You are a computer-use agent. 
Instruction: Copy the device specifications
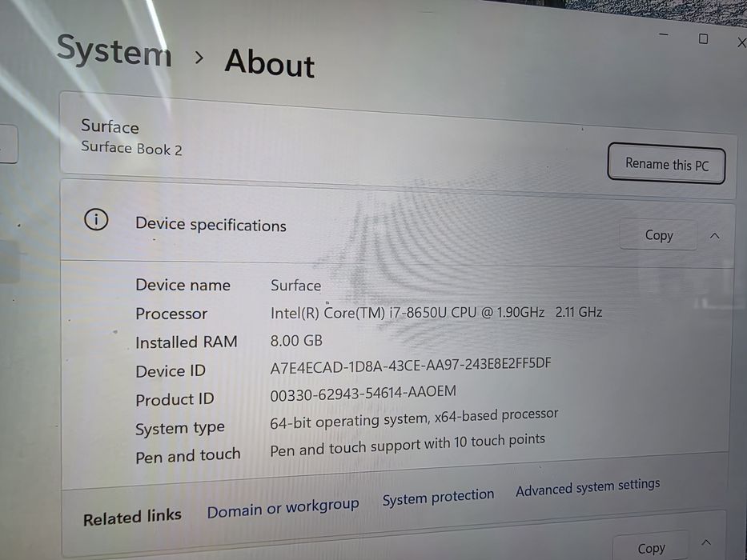click(658, 234)
